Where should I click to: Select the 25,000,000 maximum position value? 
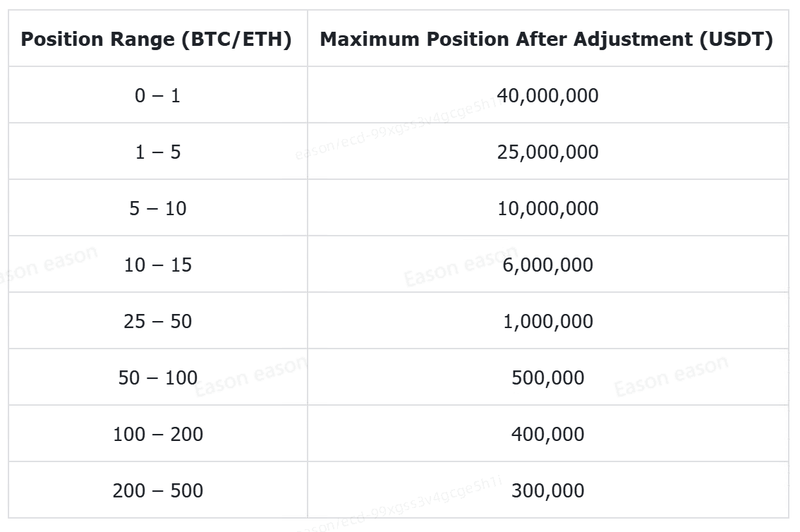547,152
